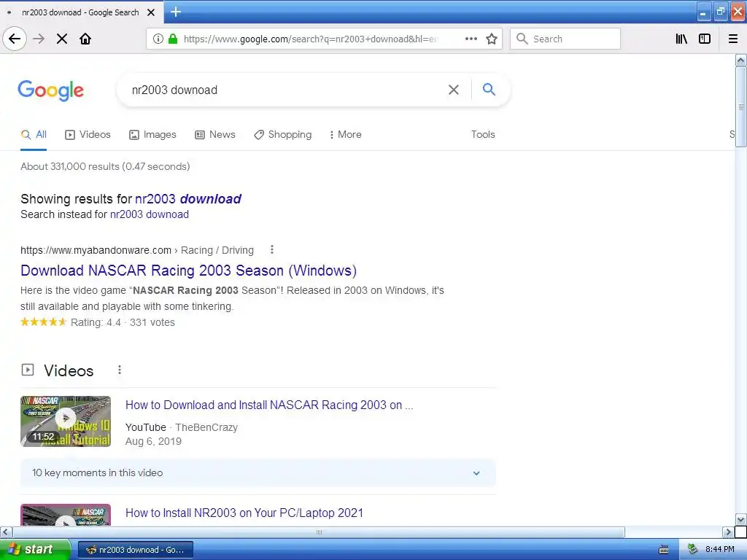
Task: Open the Firefox hamburger menu
Action: pos(733,39)
